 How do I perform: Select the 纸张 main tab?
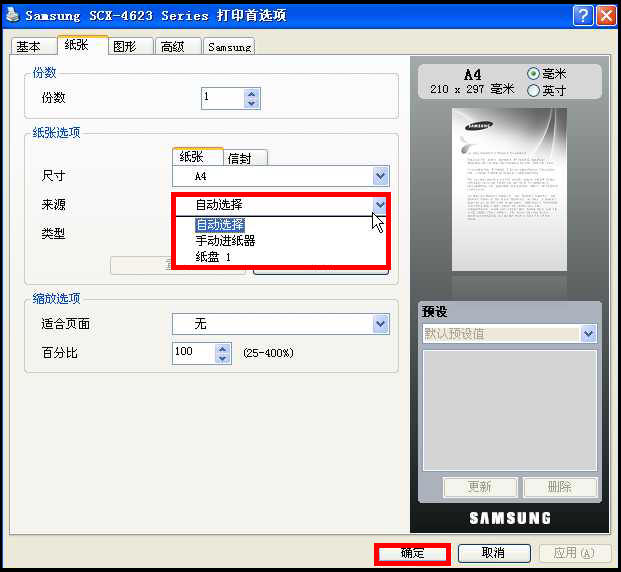(82, 45)
